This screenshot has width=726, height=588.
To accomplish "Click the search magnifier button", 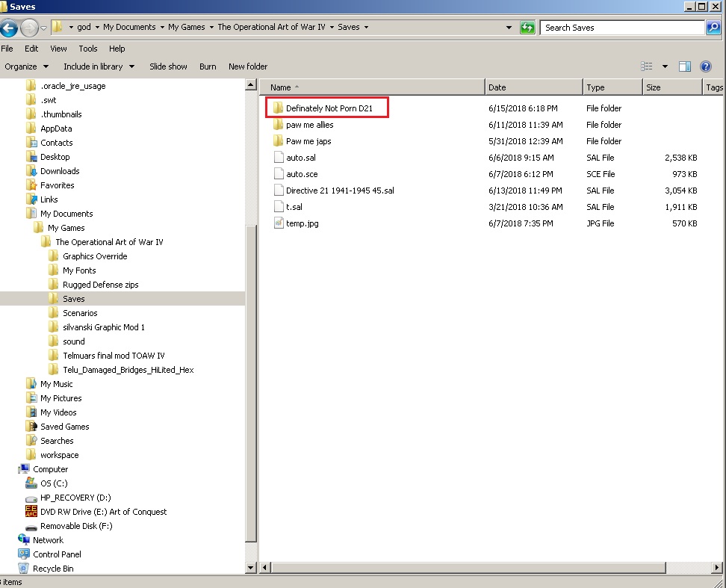I will coord(713,28).
